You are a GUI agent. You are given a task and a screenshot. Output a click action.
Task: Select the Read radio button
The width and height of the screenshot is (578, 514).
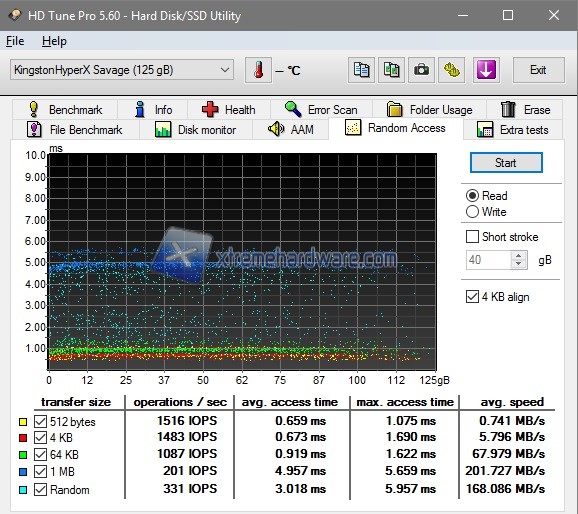coord(472,196)
